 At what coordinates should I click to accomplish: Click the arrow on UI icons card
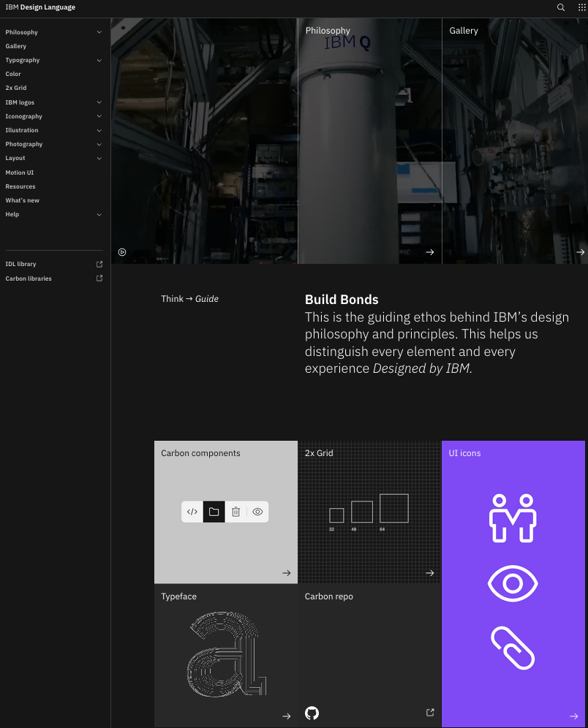click(x=573, y=716)
